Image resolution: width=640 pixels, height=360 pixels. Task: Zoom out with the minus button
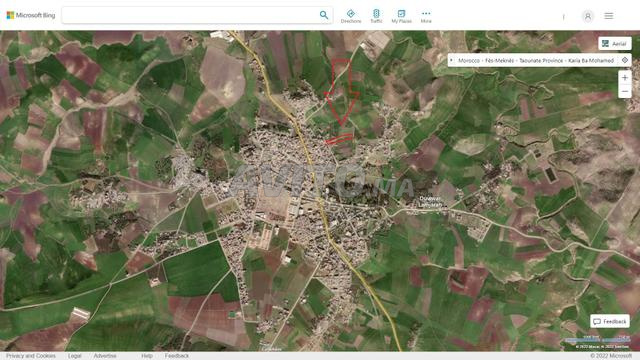pyautogui.click(x=624, y=91)
